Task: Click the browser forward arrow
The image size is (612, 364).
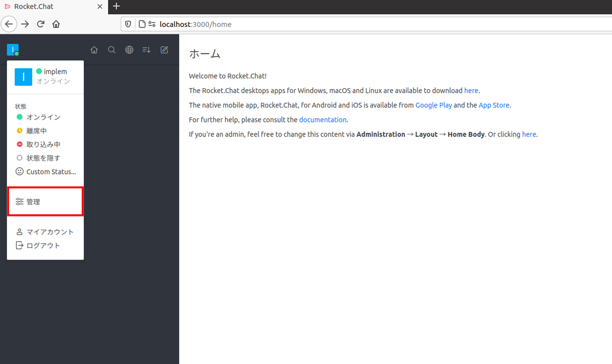Action: click(25, 24)
